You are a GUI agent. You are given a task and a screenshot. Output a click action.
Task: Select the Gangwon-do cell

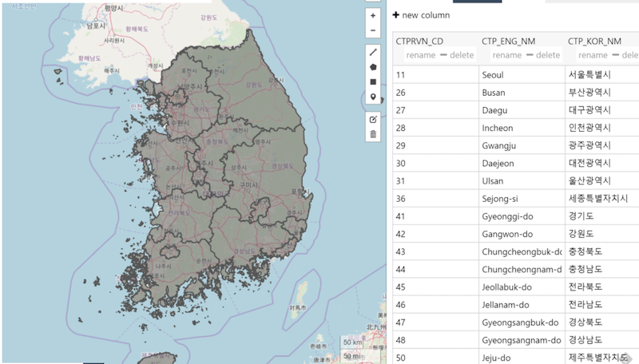click(x=522, y=234)
